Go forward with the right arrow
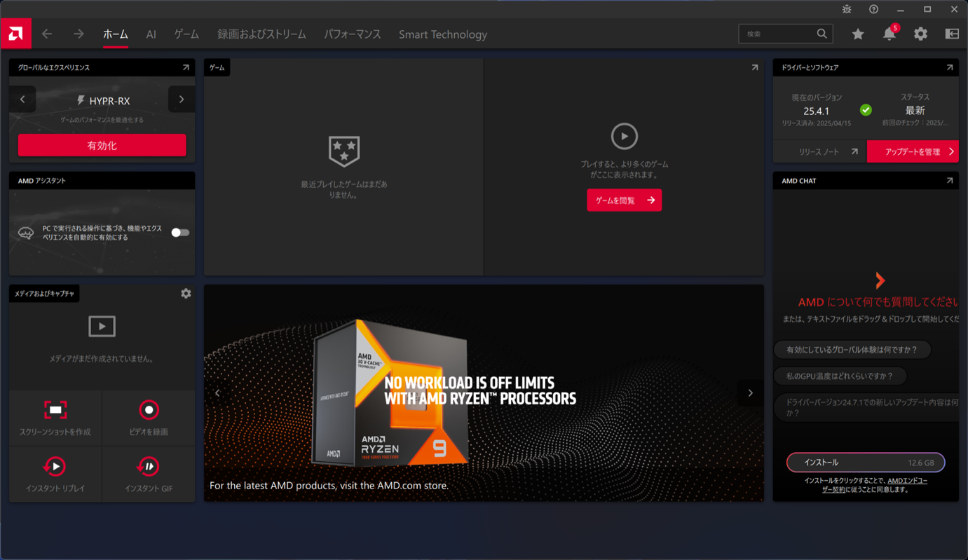 pos(79,34)
